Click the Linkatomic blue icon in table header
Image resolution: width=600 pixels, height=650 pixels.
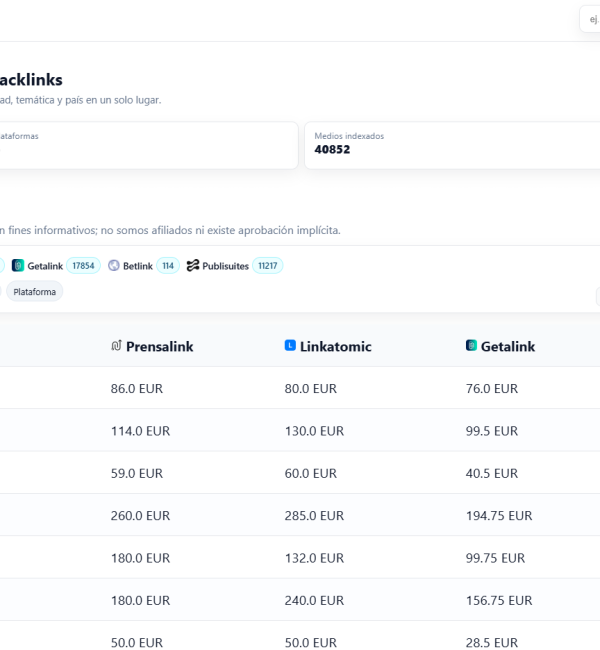[290, 345]
